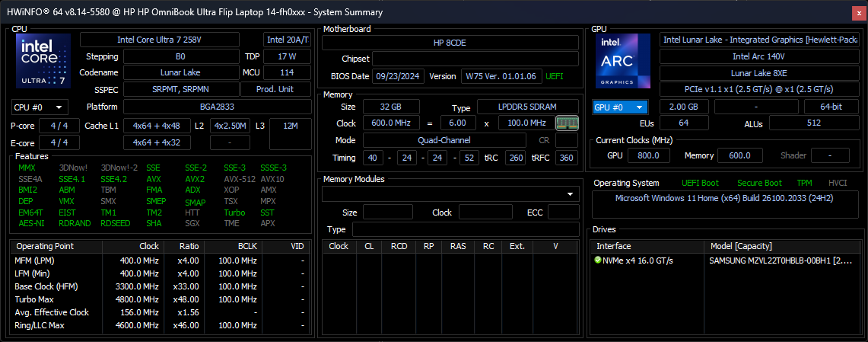Click the Memory Modules Type field

[x=466, y=229]
